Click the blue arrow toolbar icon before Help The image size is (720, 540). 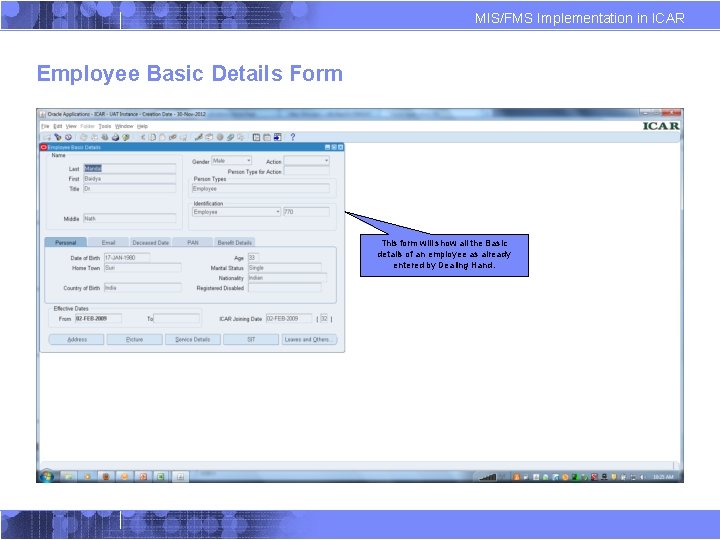tap(277, 137)
